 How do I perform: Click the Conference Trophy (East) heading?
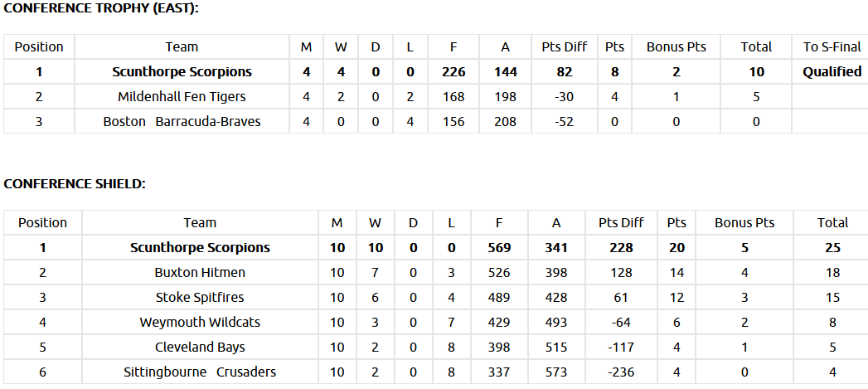point(101,7)
